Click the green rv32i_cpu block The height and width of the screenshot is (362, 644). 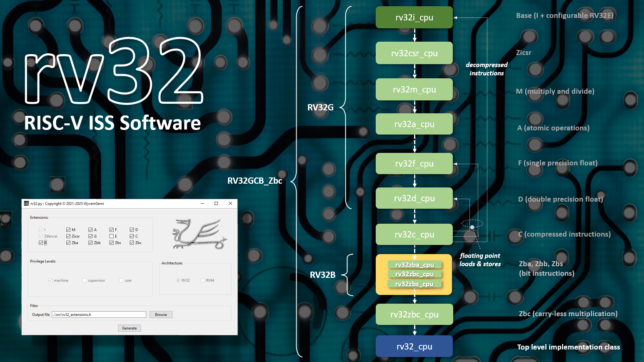(414, 17)
